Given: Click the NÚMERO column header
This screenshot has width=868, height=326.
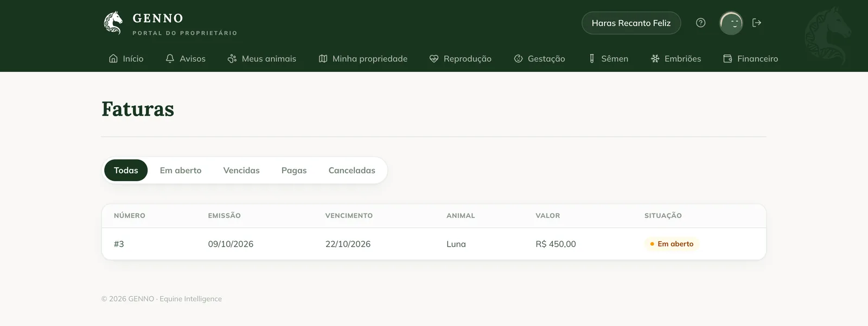Looking at the screenshot, I should coord(130,216).
